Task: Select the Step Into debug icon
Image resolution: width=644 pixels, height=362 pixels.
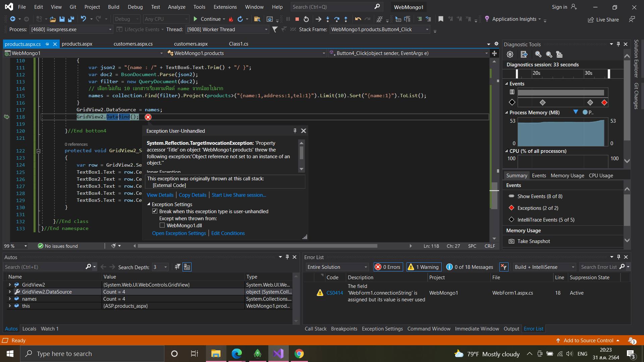Action: [328, 19]
